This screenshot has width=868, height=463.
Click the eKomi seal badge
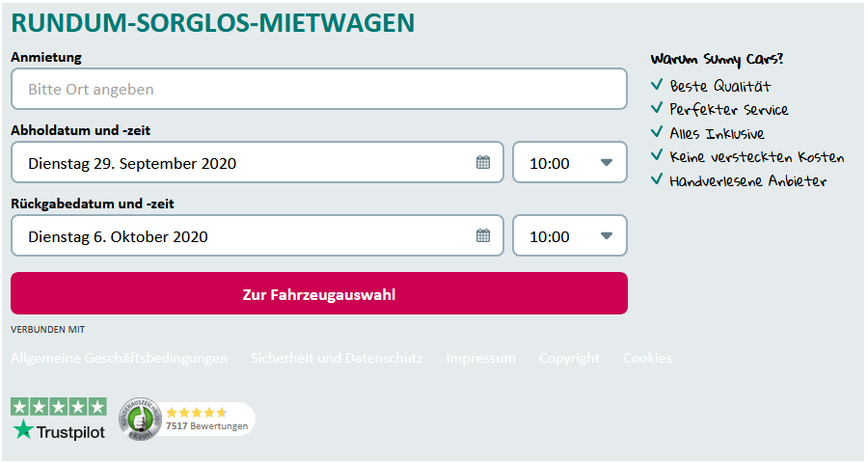click(x=137, y=421)
